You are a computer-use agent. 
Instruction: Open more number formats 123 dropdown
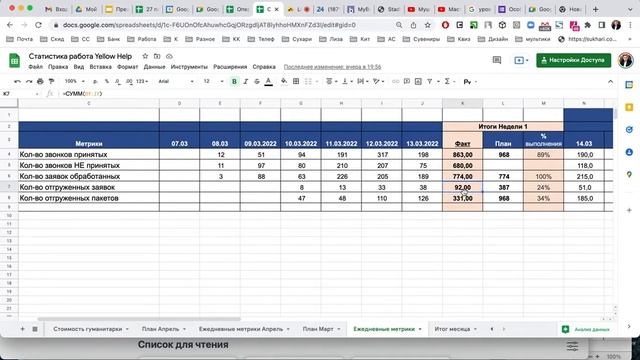(x=142, y=82)
